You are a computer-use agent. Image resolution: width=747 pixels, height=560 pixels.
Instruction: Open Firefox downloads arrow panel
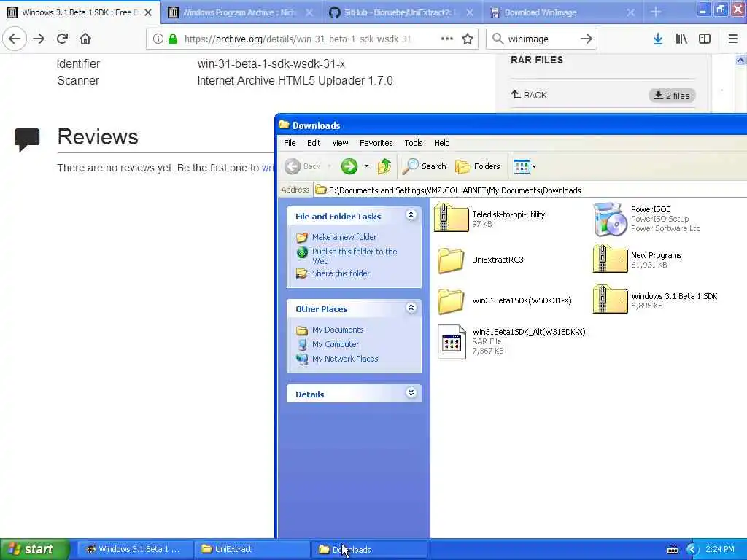tap(658, 39)
